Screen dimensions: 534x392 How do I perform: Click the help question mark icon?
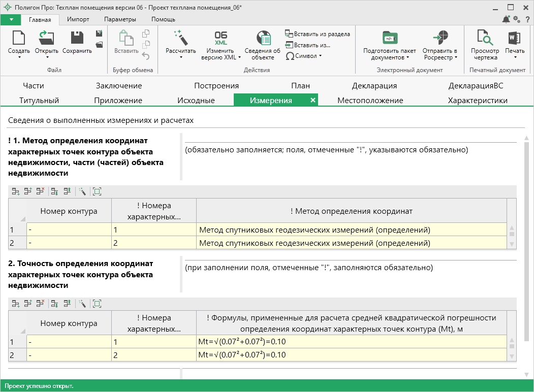527,19
